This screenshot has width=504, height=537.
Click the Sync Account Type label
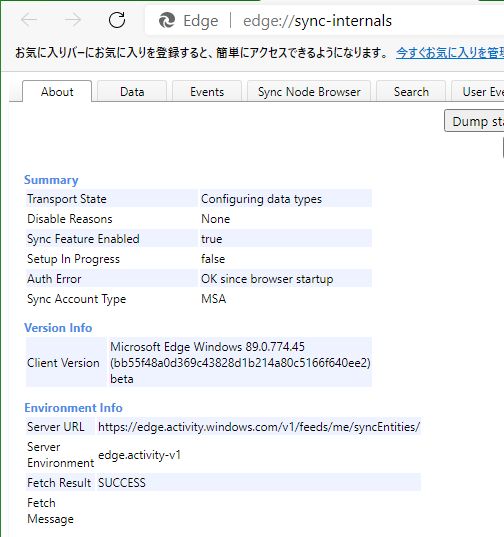tap(76, 299)
